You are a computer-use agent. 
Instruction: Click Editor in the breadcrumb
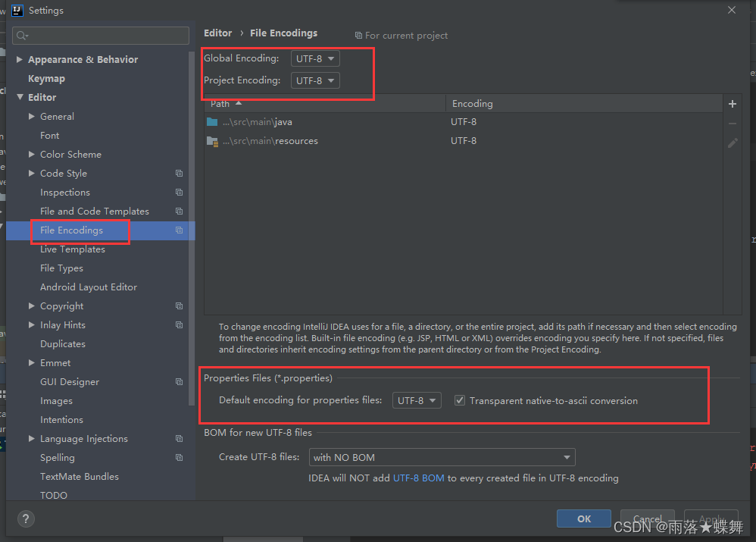218,33
